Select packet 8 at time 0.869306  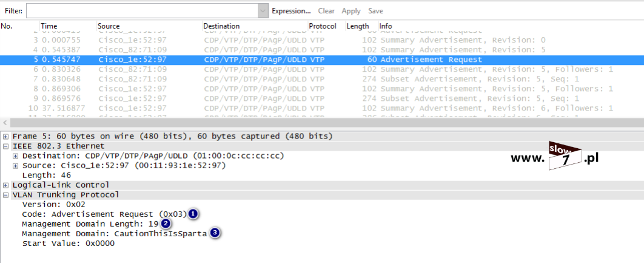(322, 89)
